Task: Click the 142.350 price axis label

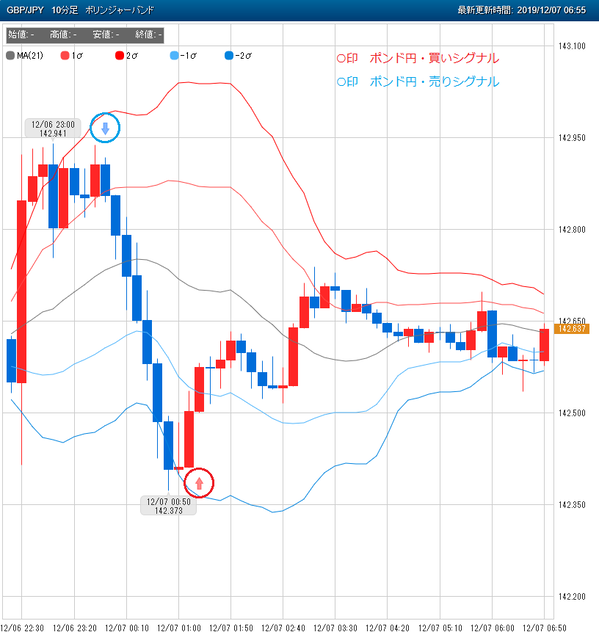Action: pyautogui.click(x=572, y=505)
